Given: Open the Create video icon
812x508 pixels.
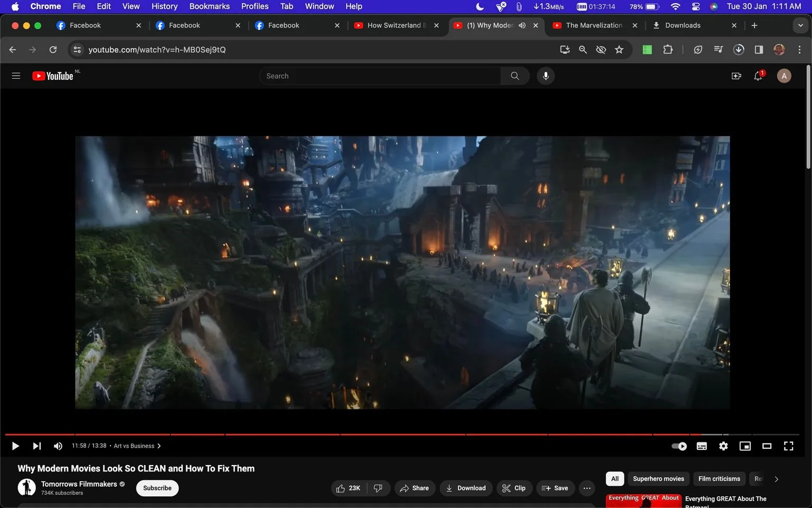Looking at the screenshot, I should pyautogui.click(x=736, y=76).
